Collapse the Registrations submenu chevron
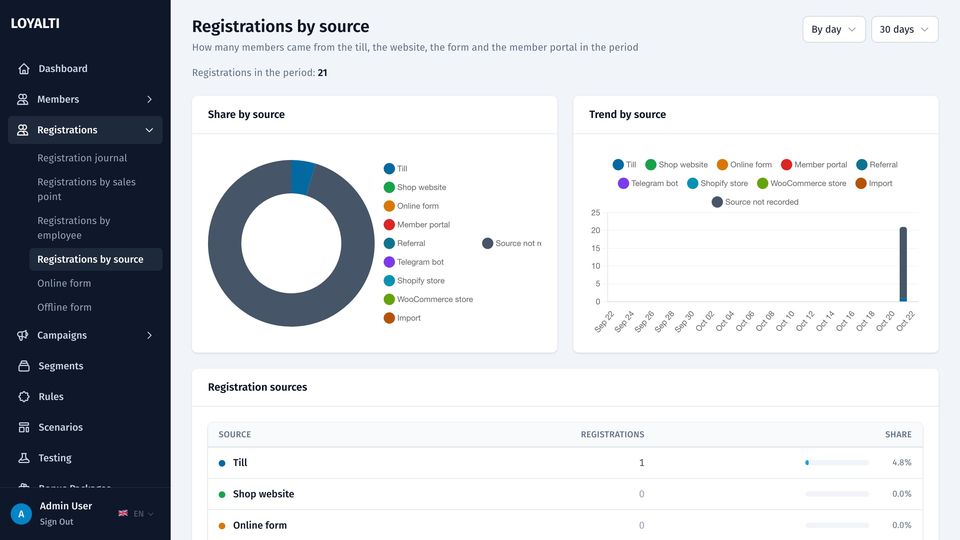This screenshot has width=960, height=540. [149, 130]
